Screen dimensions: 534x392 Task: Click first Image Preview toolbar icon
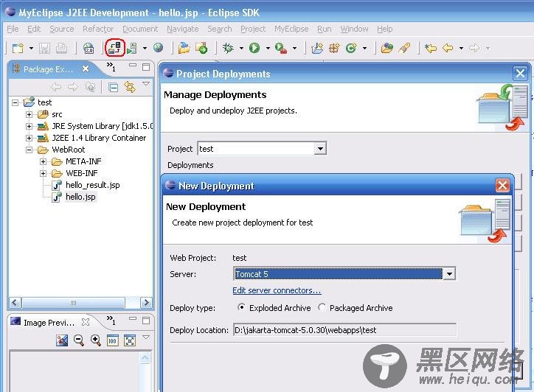(62, 340)
